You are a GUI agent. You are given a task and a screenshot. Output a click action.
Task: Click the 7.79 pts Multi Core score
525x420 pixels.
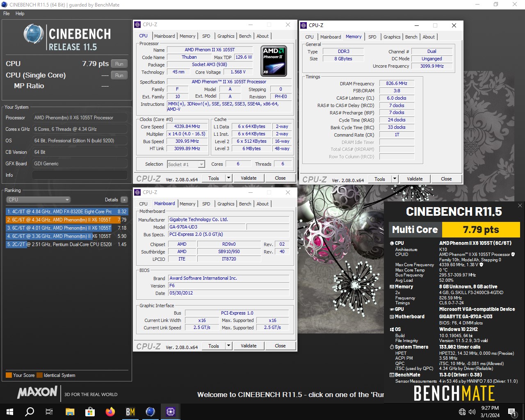click(x=481, y=230)
